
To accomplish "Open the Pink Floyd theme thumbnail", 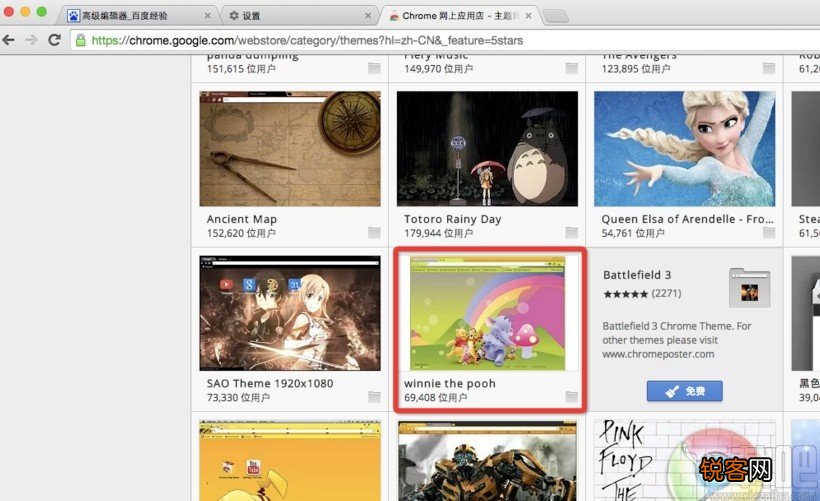I will pyautogui.click(x=685, y=460).
